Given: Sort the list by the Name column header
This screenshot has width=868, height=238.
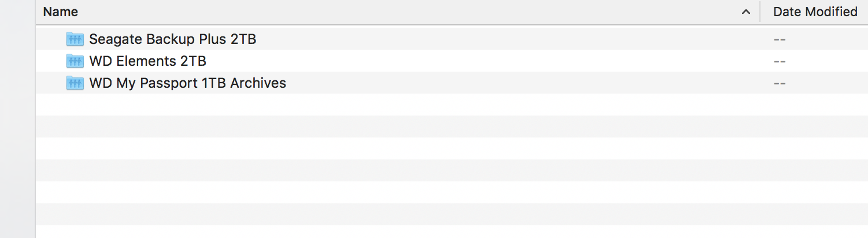Looking at the screenshot, I should pyautogui.click(x=61, y=12).
